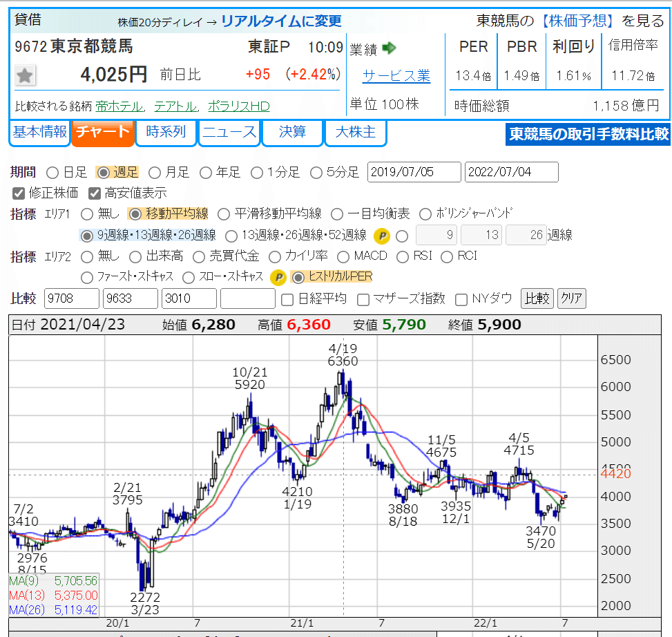The height and width of the screenshot is (637, 672).
Task: Select the 日足 period radio button
Action: tap(52, 173)
